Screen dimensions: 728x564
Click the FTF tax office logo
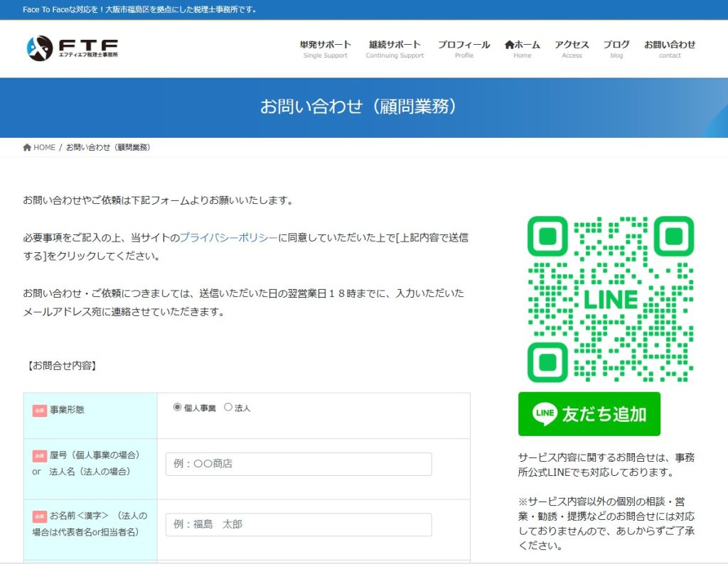72,48
